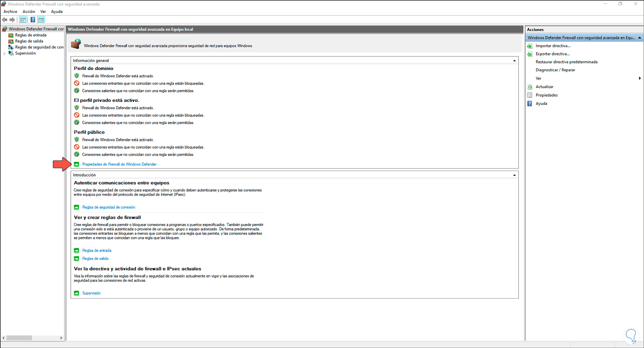The width and height of the screenshot is (644, 348).
Task: Click the green shield icon under Perfil de dominio
Action: click(x=76, y=76)
